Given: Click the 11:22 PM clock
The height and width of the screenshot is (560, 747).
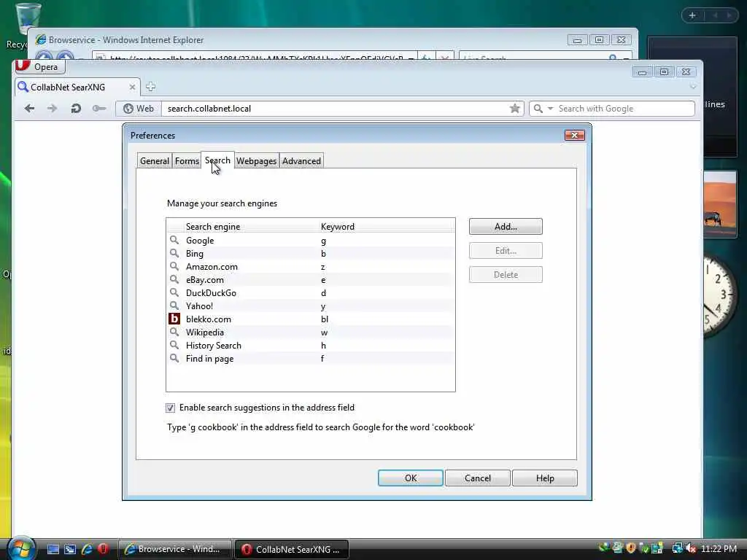Looking at the screenshot, I should [x=719, y=549].
